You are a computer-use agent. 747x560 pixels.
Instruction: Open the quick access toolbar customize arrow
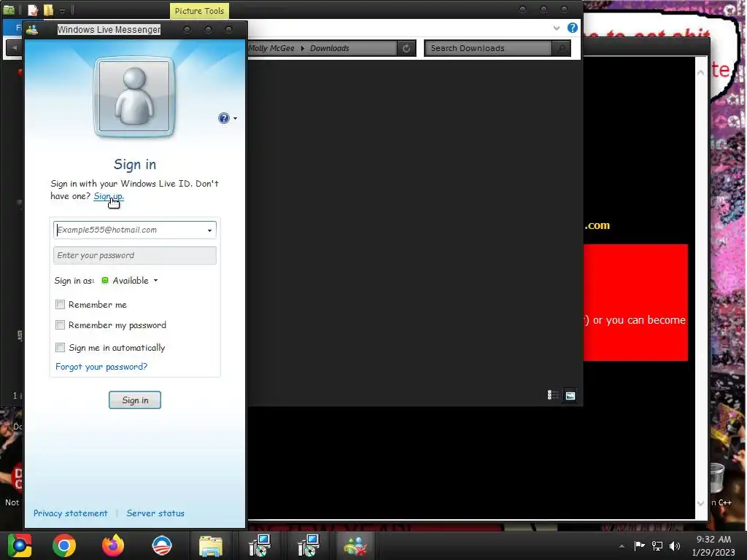[63, 10]
